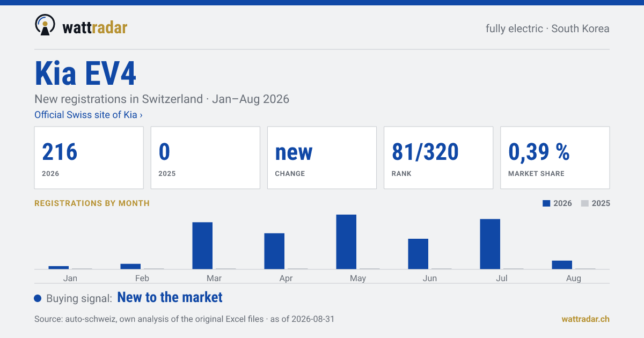
Task: Select the 216 registrations 2026 card
Action: click(x=89, y=158)
